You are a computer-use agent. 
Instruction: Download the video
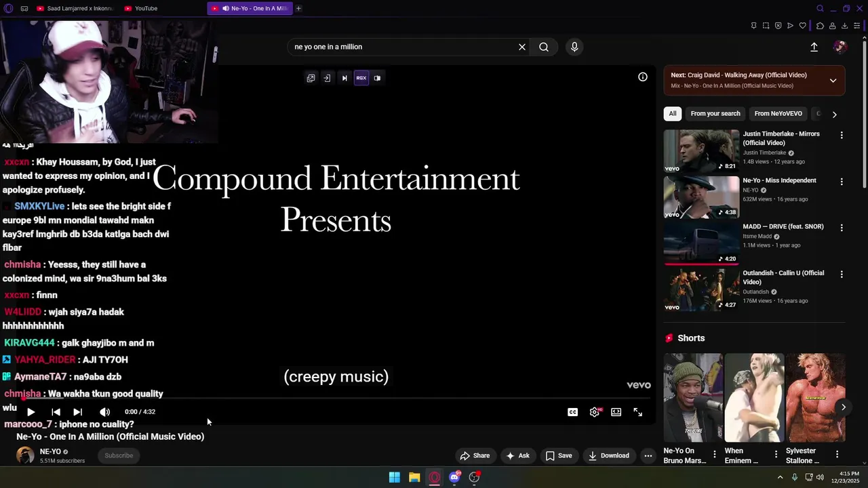click(x=608, y=455)
